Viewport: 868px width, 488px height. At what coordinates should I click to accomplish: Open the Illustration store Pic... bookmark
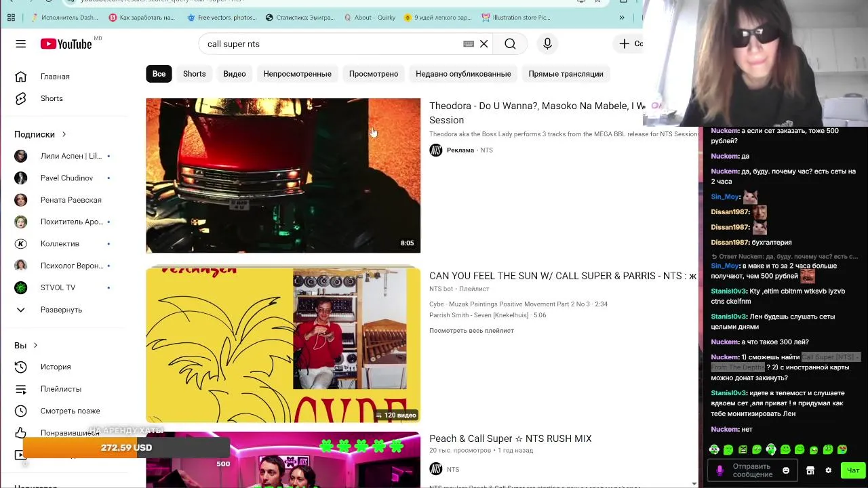click(x=516, y=18)
